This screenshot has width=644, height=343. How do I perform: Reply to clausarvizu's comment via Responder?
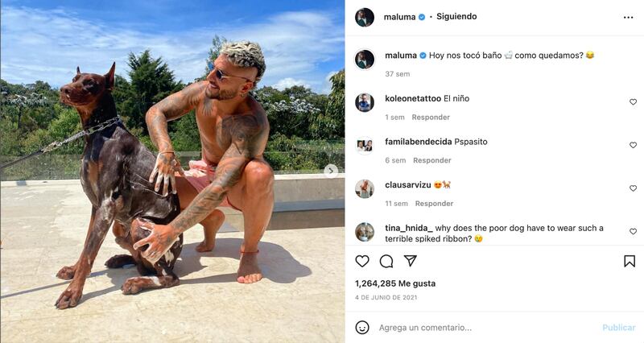coord(434,204)
